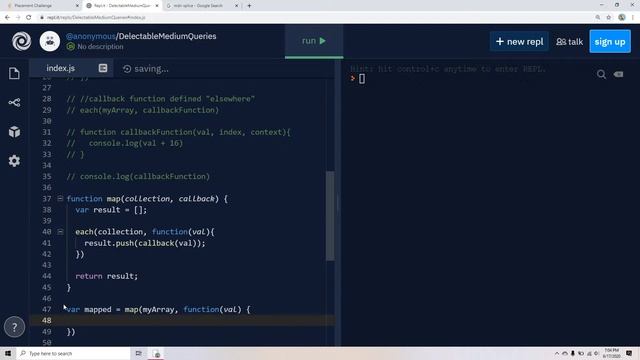The width and height of the screenshot is (640, 360).
Task: Open the Settings gear icon
Action: (14, 161)
